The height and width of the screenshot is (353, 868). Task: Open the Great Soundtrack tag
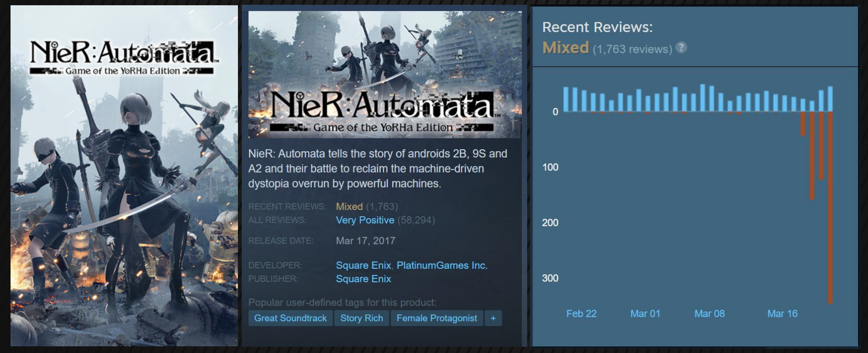pyautogui.click(x=290, y=318)
